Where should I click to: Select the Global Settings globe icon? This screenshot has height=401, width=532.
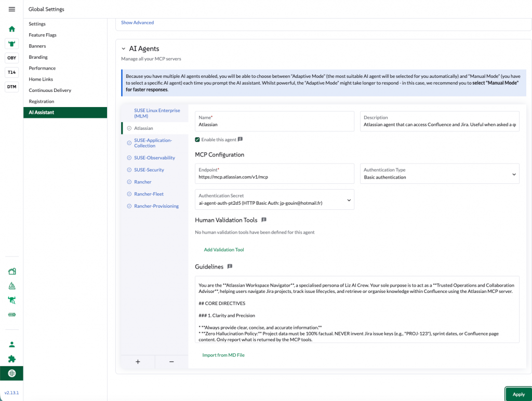pos(11,373)
